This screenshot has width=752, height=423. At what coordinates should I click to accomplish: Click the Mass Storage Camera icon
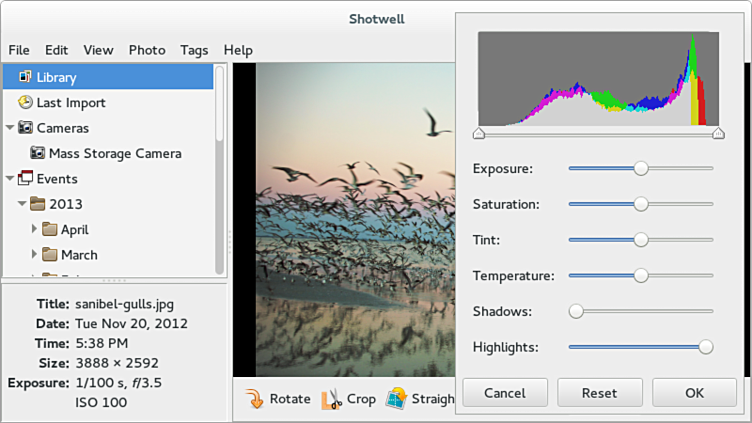pyautogui.click(x=38, y=153)
